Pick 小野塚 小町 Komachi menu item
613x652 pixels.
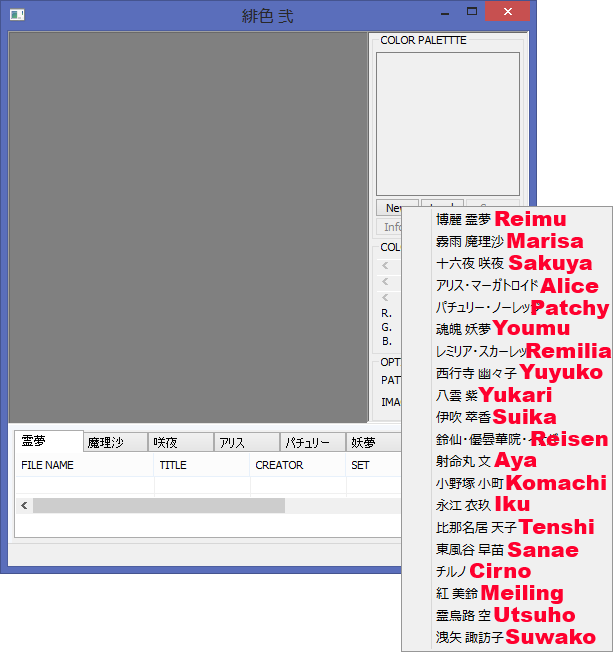(x=507, y=483)
